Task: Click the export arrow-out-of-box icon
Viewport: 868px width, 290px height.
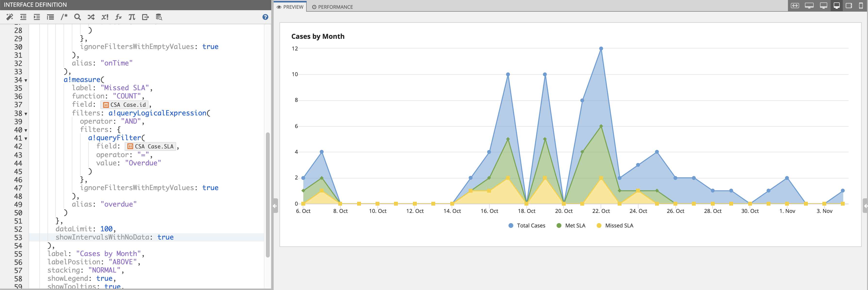Action: click(145, 17)
